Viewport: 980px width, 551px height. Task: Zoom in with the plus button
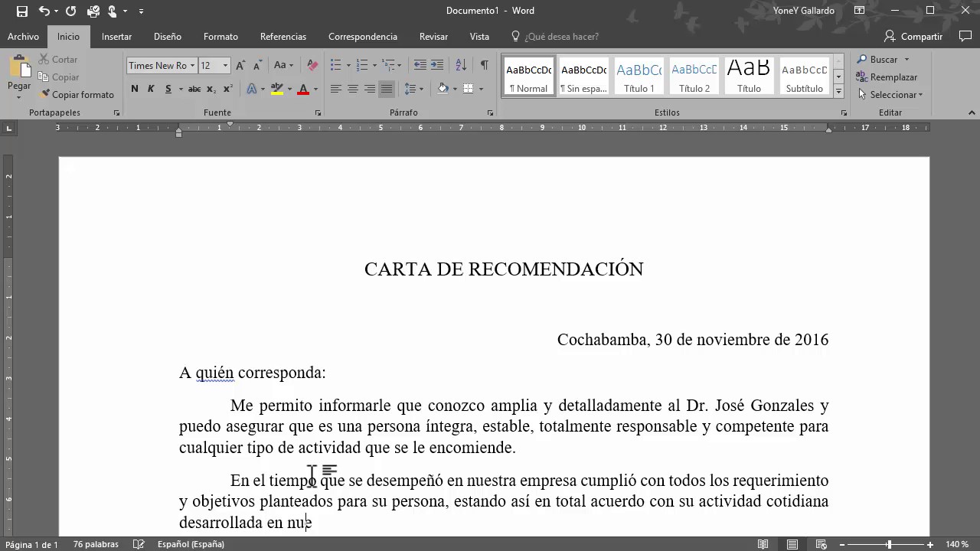(930, 544)
